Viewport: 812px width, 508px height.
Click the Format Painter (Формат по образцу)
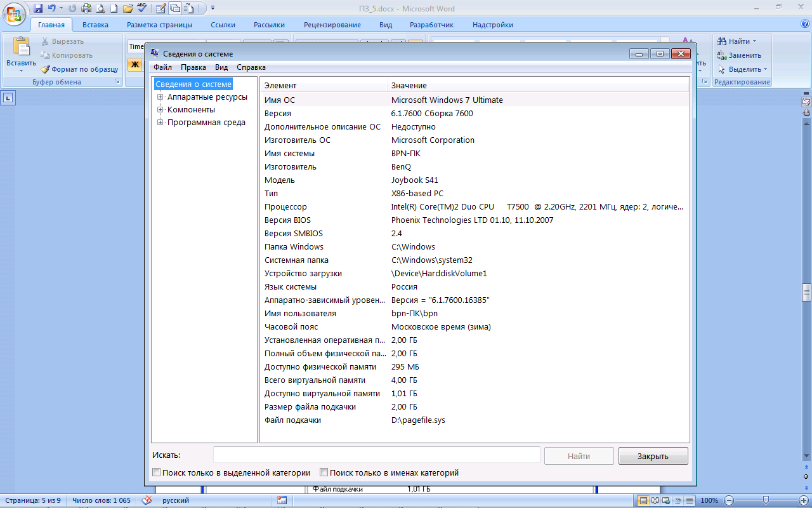79,69
